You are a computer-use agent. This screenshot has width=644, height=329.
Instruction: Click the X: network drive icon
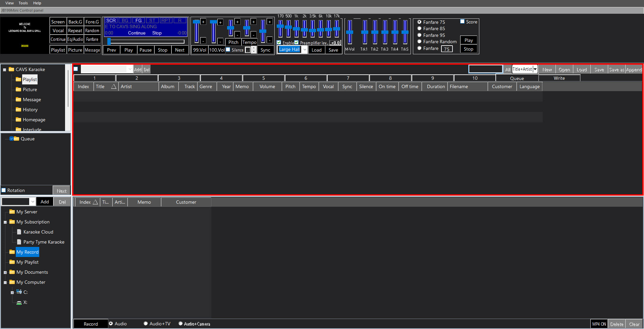[19, 303]
